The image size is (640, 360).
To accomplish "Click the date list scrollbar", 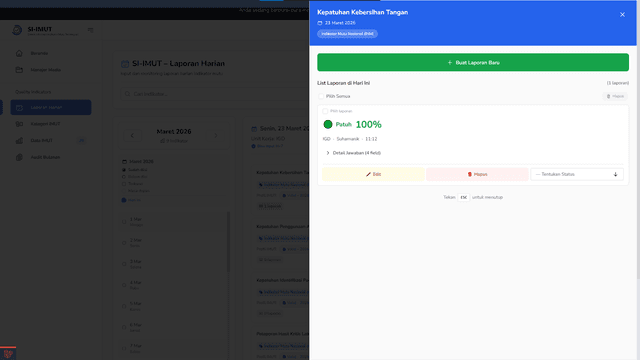I will click(229, 242).
